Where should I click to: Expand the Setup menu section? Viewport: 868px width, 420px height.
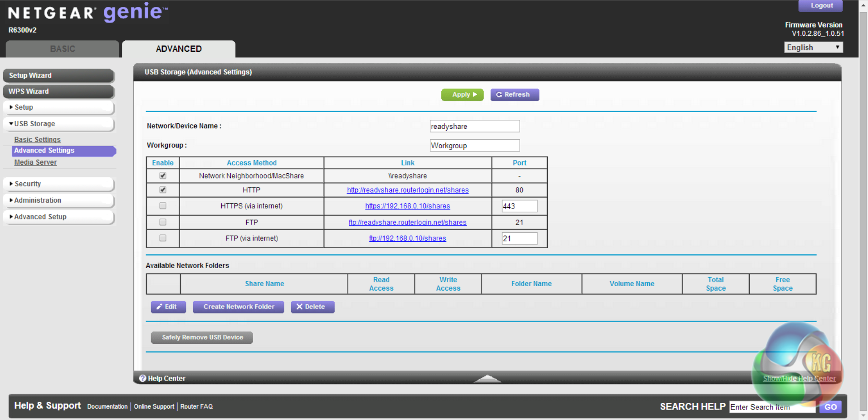[x=58, y=107]
